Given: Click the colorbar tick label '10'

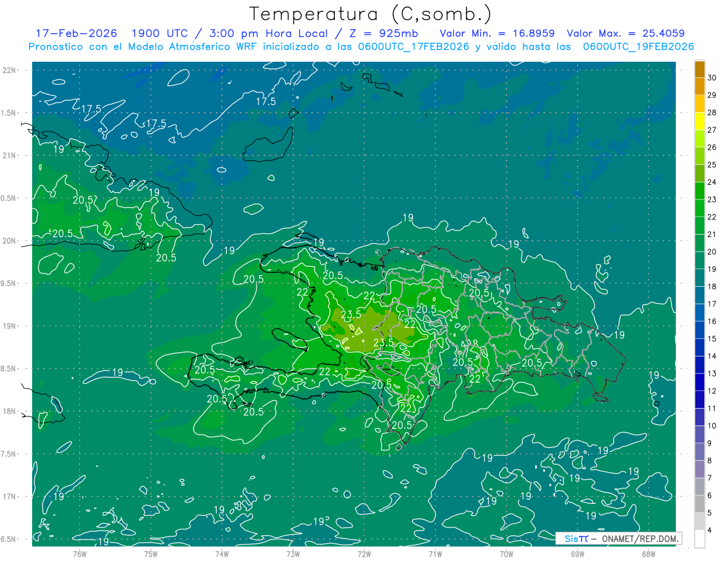Looking at the screenshot, I should point(712,426).
